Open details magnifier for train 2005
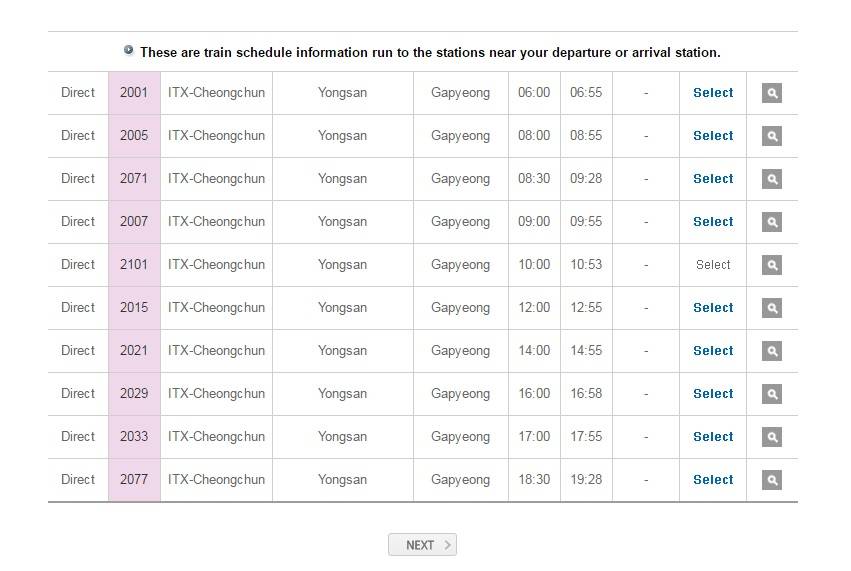The image size is (851, 571). tap(771, 136)
